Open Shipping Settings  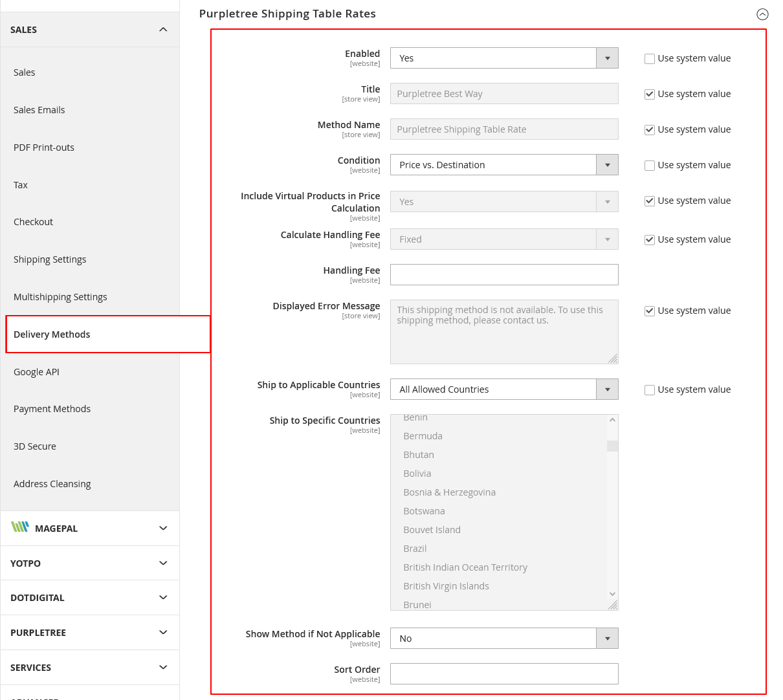pos(50,259)
